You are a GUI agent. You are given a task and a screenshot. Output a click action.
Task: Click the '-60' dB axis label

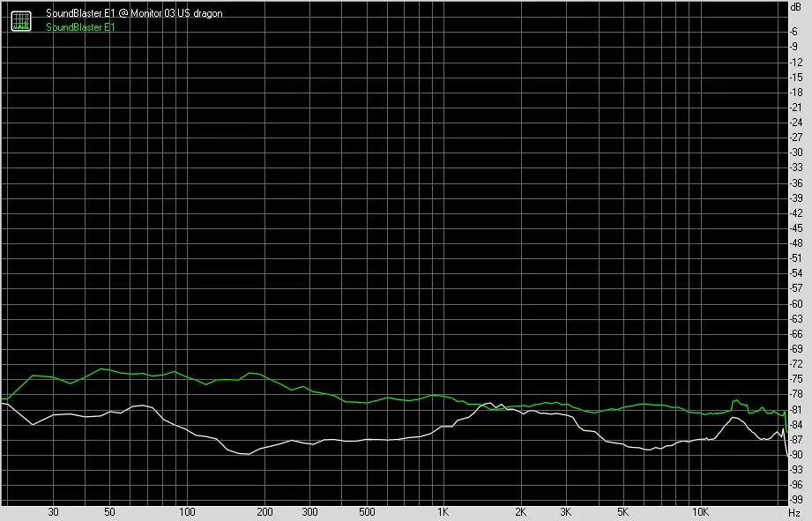tap(796, 303)
